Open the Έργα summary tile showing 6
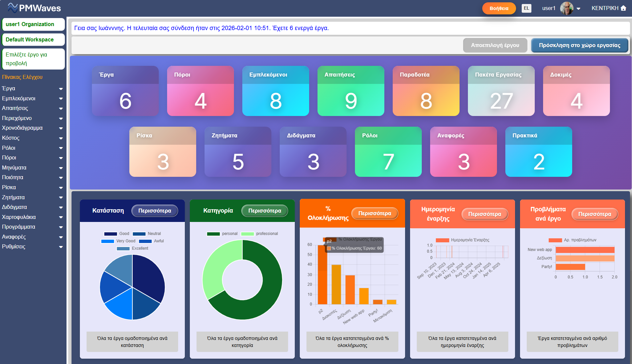Image resolution: width=632 pixels, height=364 pixels. pos(125,91)
